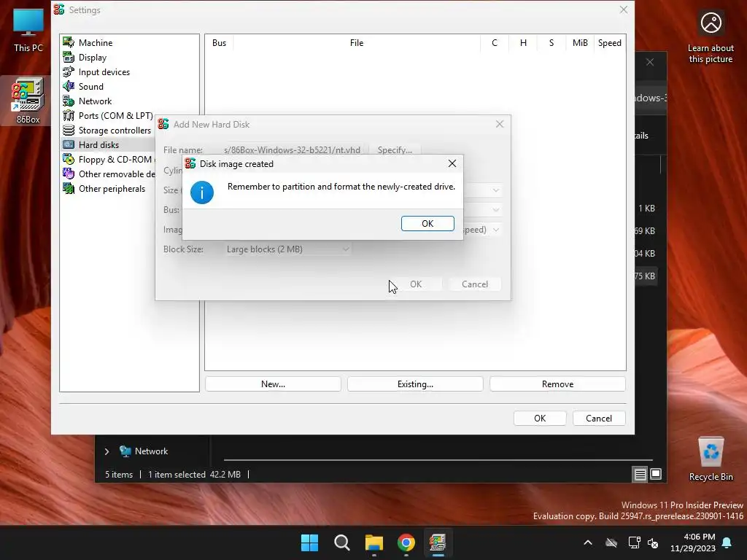
Task: Click the muted volume tray icon
Action: 653,542
